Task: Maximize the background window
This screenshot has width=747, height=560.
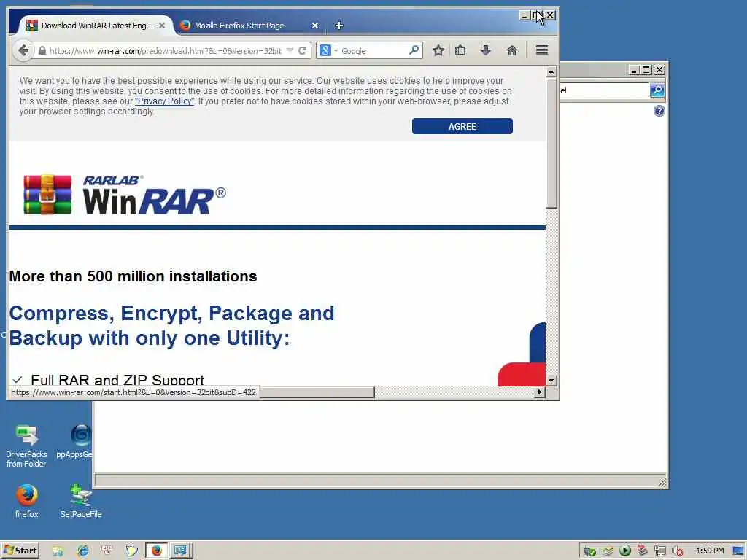Action: [646, 70]
